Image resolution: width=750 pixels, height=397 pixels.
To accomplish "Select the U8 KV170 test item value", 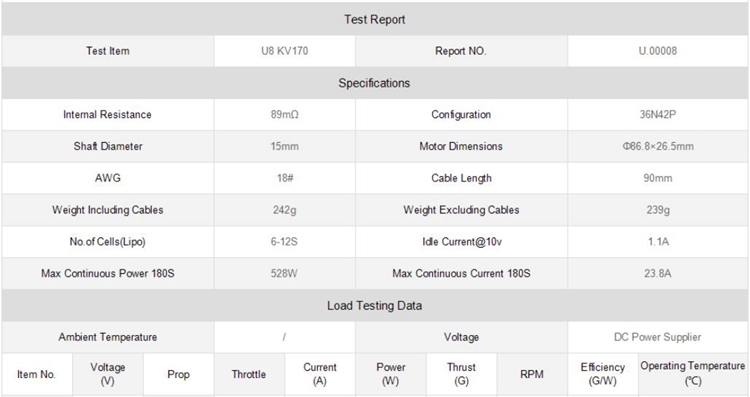I will 285,51.
